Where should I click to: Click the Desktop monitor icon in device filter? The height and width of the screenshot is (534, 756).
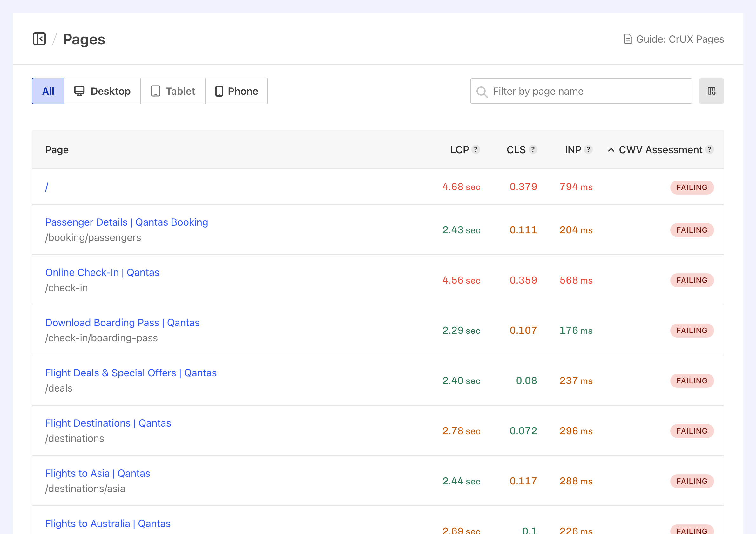click(80, 91)
